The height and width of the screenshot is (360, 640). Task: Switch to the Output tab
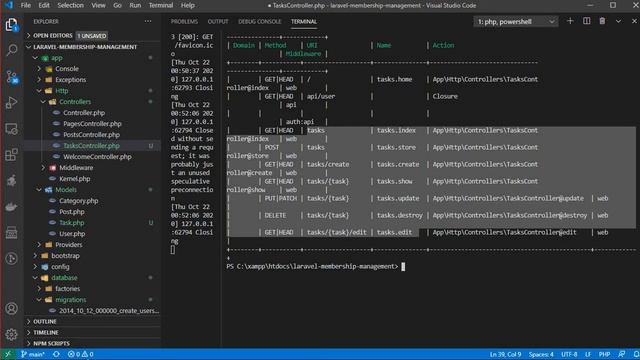click(x=218, y=22)
